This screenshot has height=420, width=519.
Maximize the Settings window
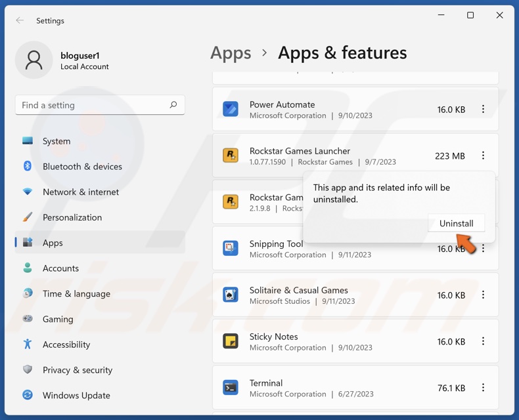470,15
